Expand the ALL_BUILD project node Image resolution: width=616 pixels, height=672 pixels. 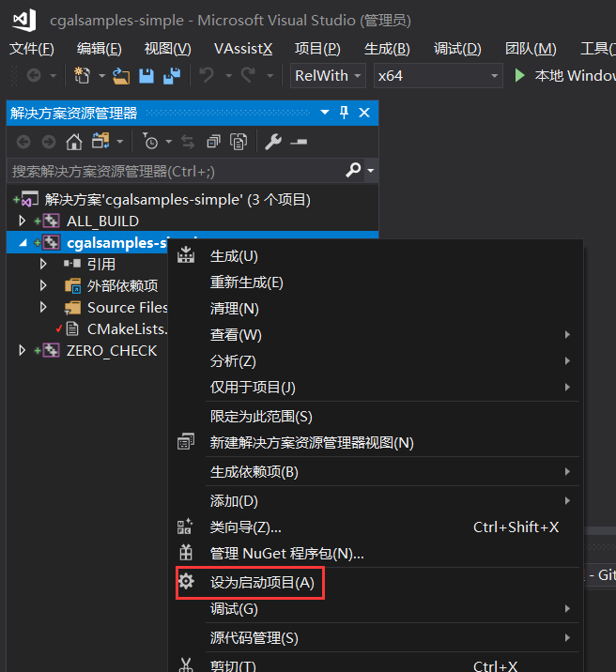coord(22,221)
